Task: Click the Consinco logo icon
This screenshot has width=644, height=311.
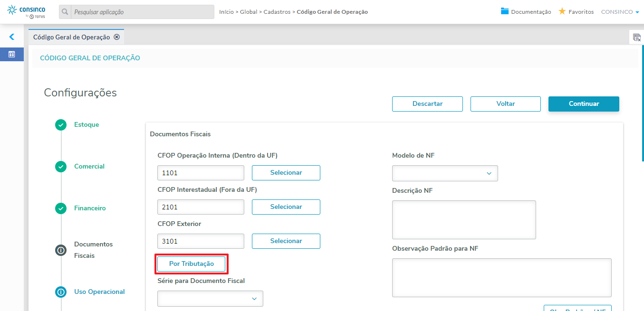Action: (x=12, y=9)
